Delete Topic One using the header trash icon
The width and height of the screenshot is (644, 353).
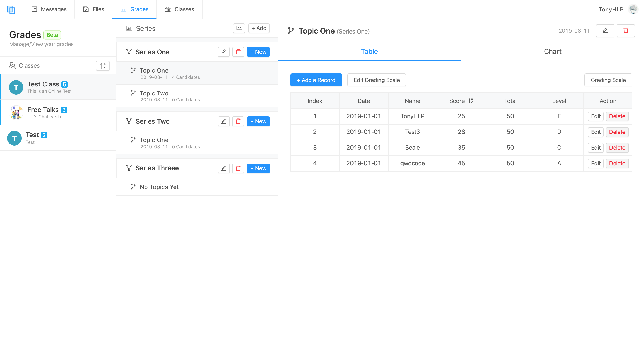click(625, 31)
